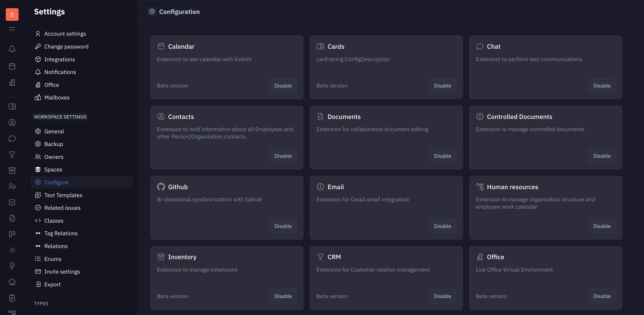Disable the Calendar extension
Viewport: 644px width, 315px height.
283,86
